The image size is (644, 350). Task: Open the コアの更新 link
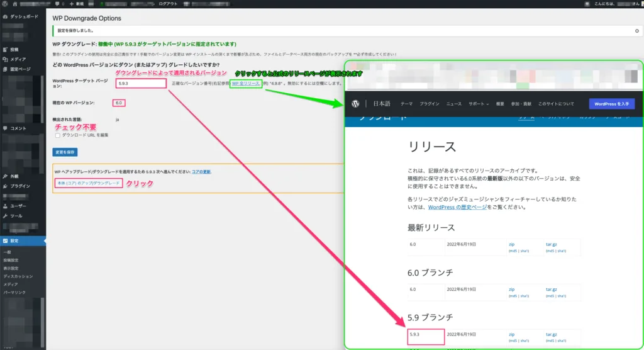[201, 172]
